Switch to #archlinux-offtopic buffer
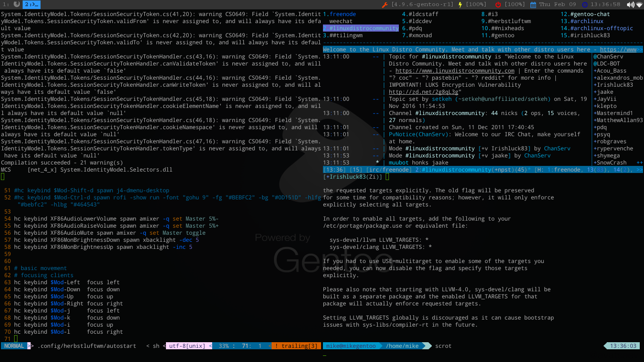 597,28
